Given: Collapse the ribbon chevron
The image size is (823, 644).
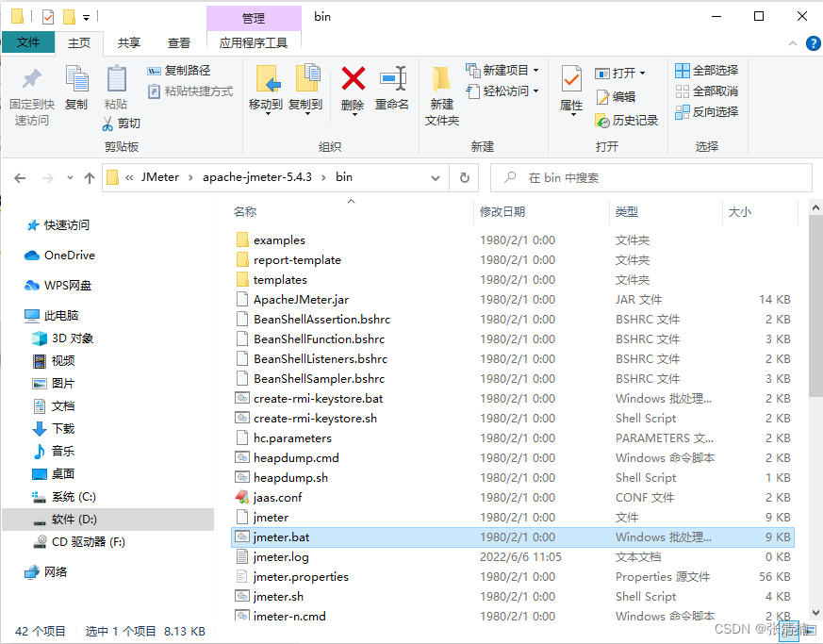Looking at the screenshot, I should coord(793,43).
